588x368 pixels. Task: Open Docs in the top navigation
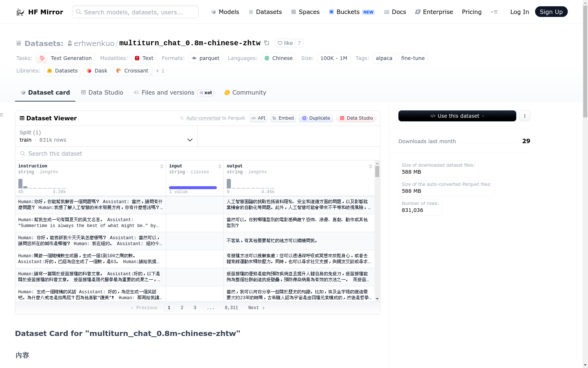click(x=395, y=12)
